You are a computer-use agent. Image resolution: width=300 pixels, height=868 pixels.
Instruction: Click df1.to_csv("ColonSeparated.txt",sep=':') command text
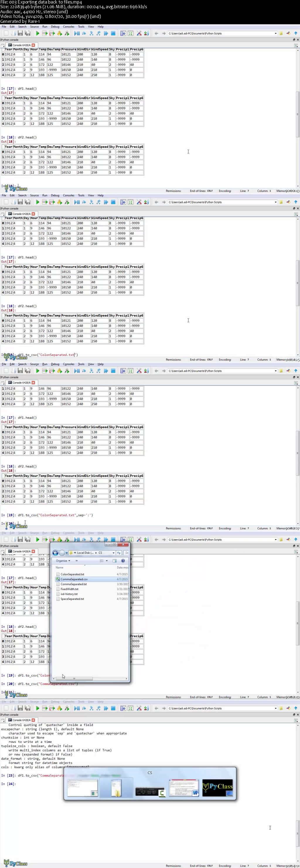coord(55,515)
